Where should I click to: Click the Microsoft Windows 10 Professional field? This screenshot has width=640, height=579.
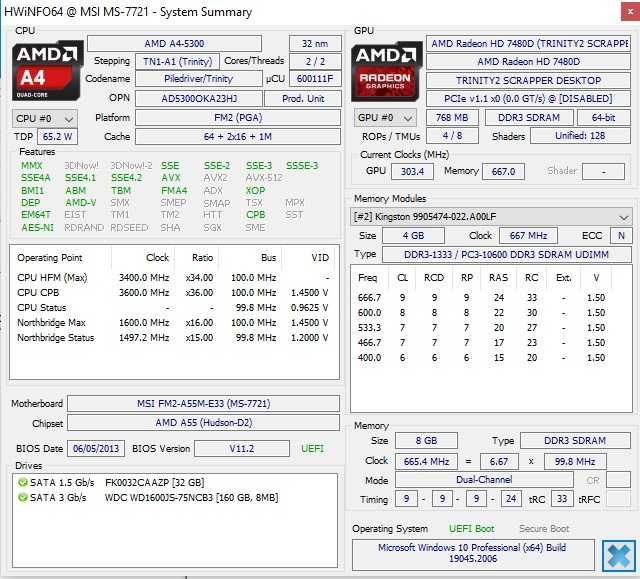[473, 555]
